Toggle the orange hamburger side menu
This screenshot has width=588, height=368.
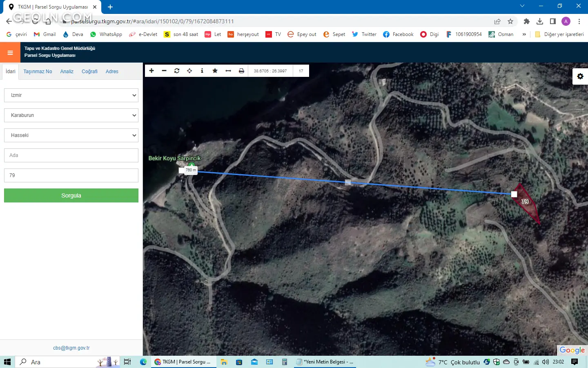pyautogui.click(x=10, y=52)
